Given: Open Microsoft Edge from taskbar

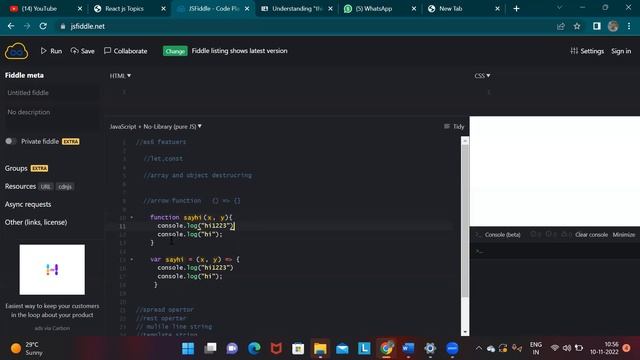Looking at the screenshot, I should pos(254,349).
